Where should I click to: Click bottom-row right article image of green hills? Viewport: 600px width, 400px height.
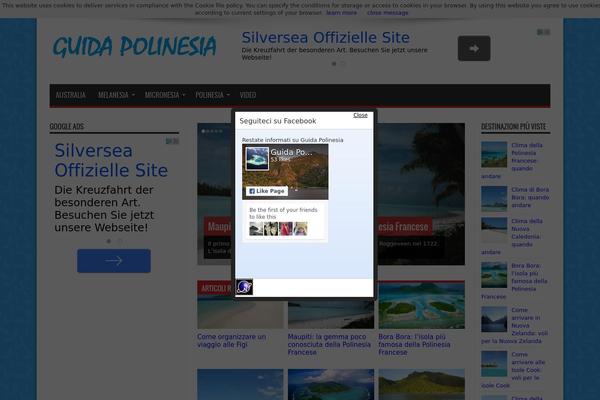click(x=422, y=384)
